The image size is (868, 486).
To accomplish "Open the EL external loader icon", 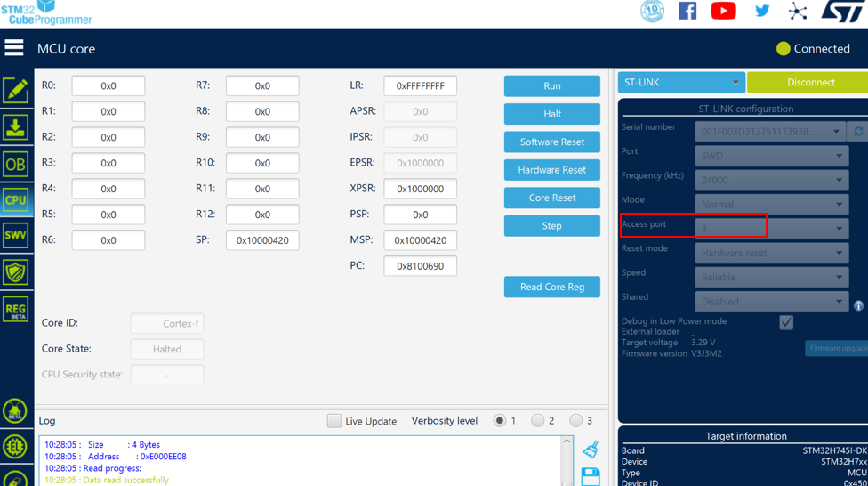I will pos(15,446).
